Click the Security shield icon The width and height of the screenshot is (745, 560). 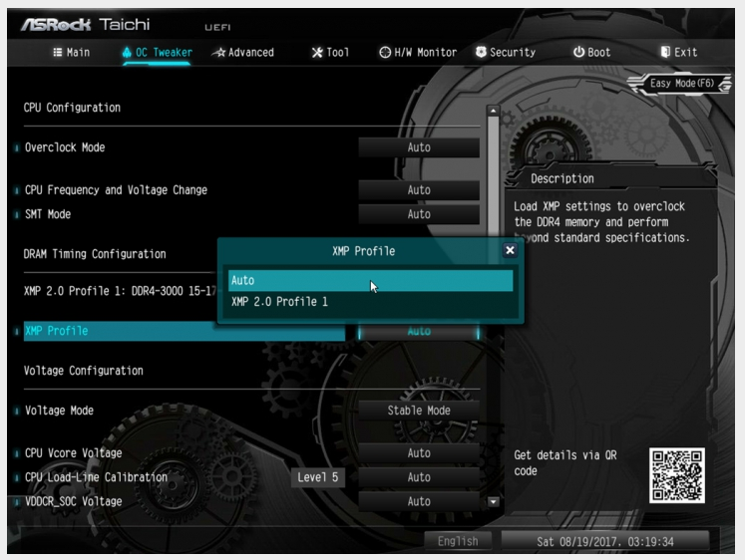coord(481,52)
